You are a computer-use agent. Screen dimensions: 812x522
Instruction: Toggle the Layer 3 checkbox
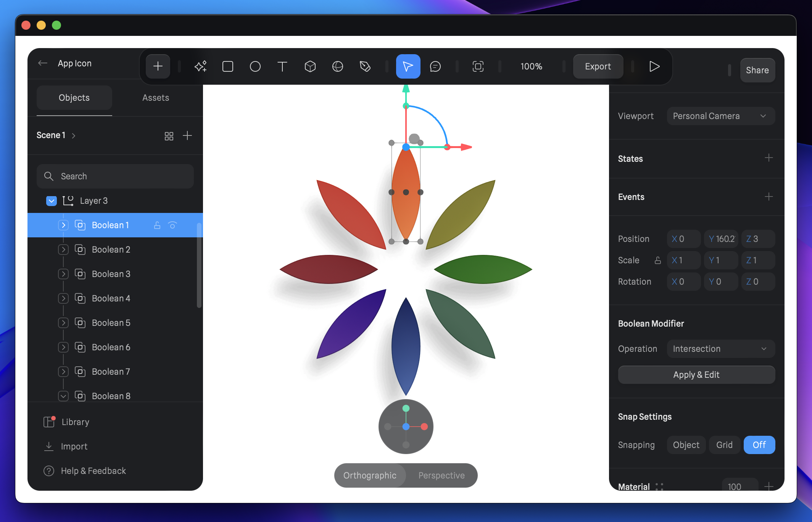coord(52,201)
